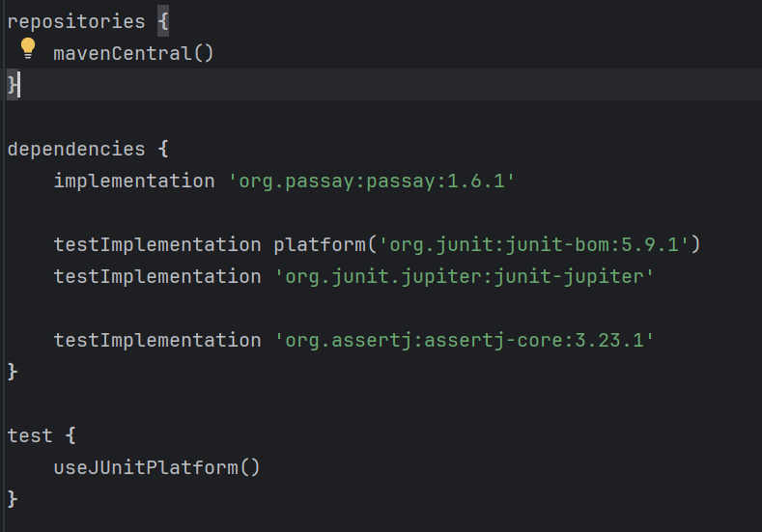The height and width of the screenshot is (532, 762).
Task: Click testImplementation on the assertj line
Action: coord(157,340)
